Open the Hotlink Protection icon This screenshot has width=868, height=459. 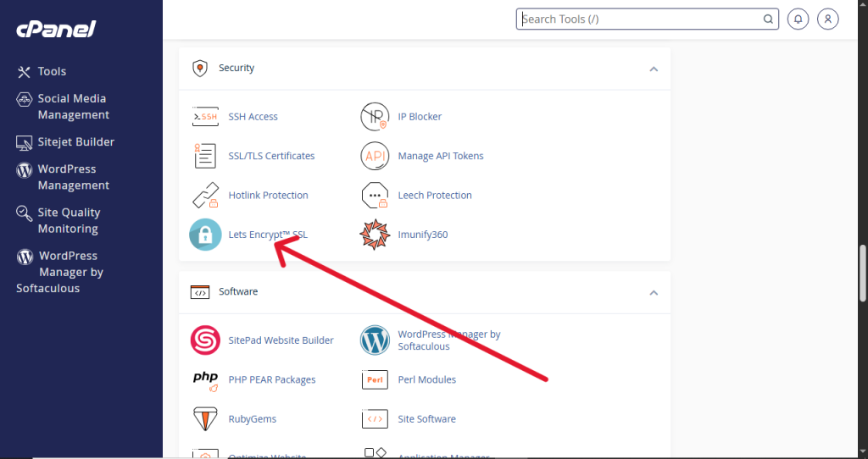pyautogui.click(x=205, y=196)
